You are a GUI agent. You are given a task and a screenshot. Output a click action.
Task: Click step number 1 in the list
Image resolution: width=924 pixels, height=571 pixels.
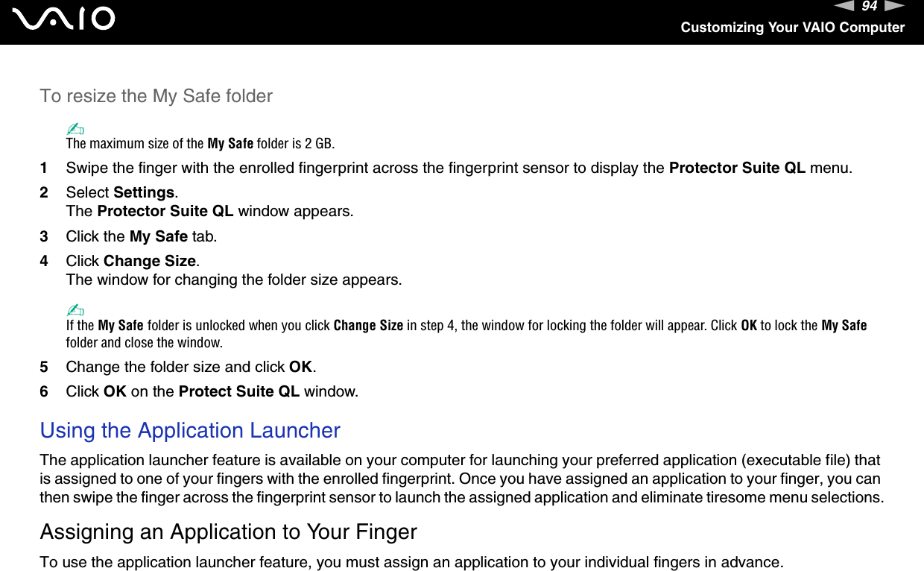pos(45,168)
